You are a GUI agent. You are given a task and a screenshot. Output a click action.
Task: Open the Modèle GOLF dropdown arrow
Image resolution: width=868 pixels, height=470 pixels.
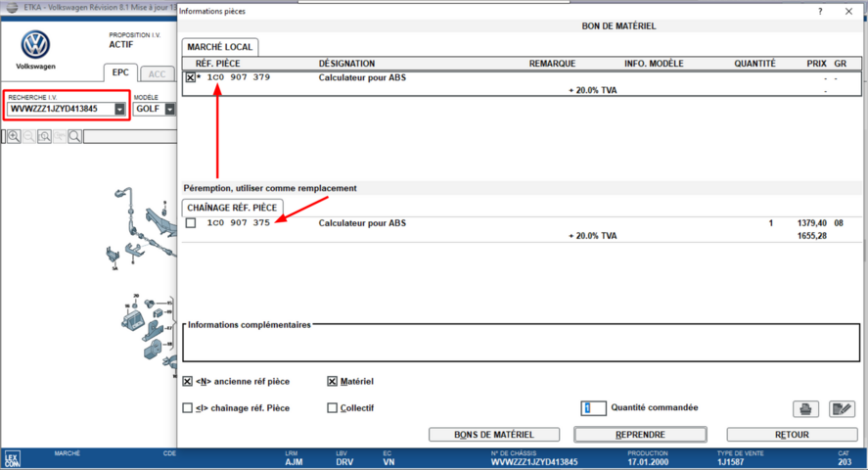coord(170,109)
